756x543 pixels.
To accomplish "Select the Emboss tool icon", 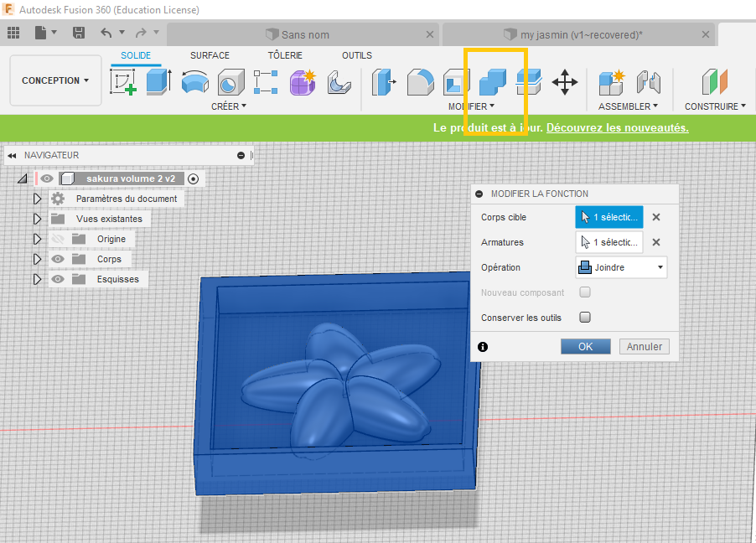I will (339, 81).
